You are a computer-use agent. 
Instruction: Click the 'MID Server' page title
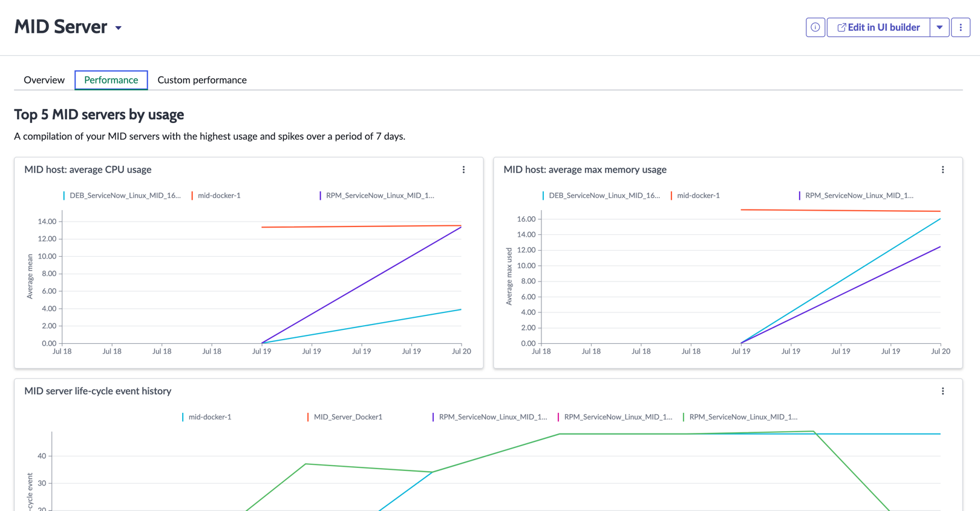pos(60,27)
